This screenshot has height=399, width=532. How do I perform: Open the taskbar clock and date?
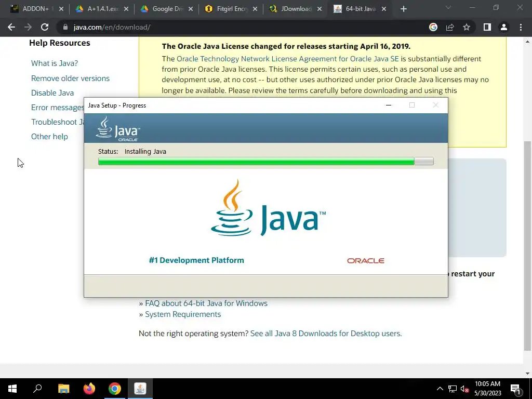pyautogui.click(x=487, y=389)
